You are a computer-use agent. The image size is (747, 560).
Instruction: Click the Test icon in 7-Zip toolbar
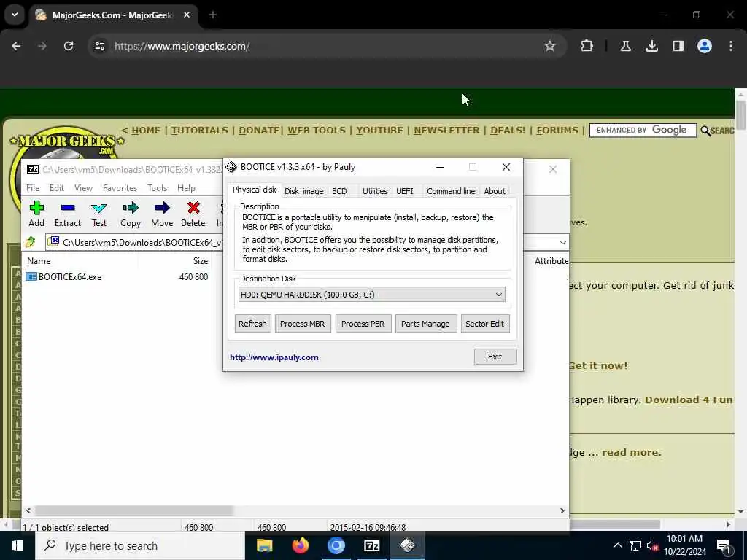[99, 214]
